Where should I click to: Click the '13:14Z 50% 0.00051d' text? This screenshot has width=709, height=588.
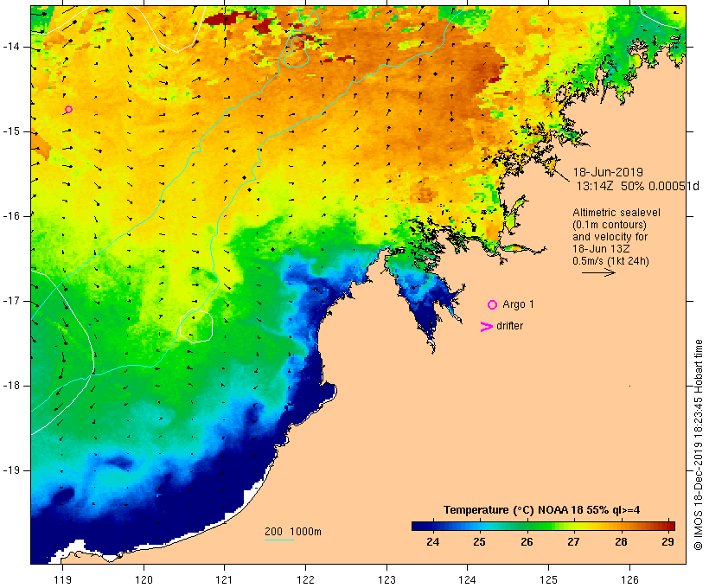(x=637, y=186)
